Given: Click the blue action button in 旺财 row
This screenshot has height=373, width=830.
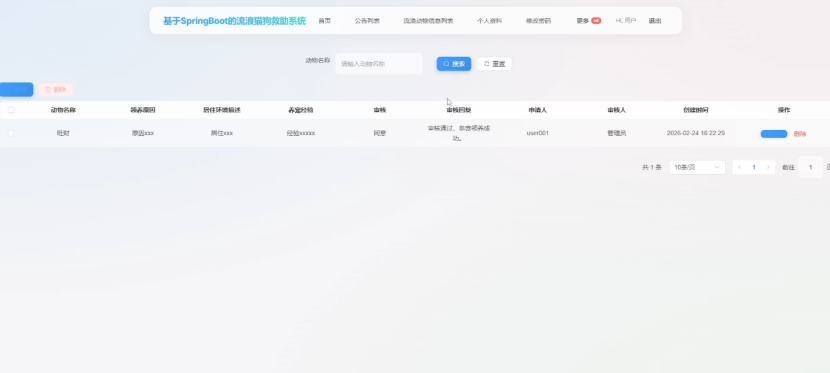Looking at the screenshot, I should pos(774,134).
